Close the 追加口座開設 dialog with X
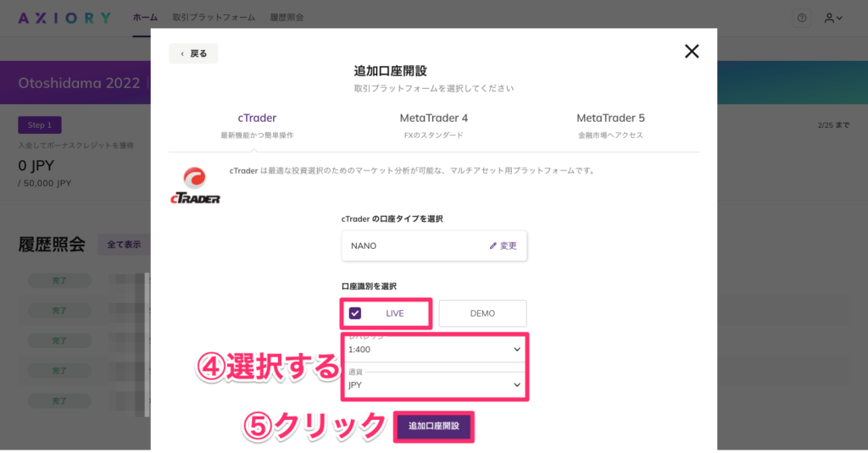Viewport: 868px width, 453px height. pos(692,52)
